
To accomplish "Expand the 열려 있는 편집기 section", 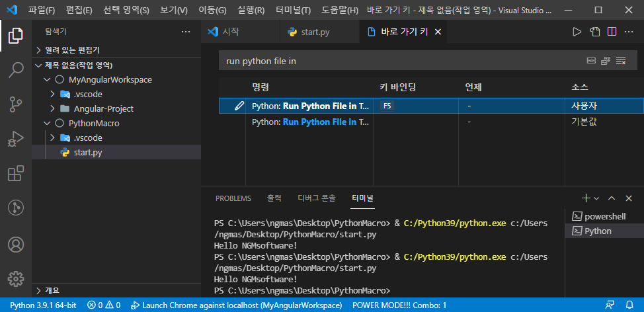I will click(x=116, y=50).
